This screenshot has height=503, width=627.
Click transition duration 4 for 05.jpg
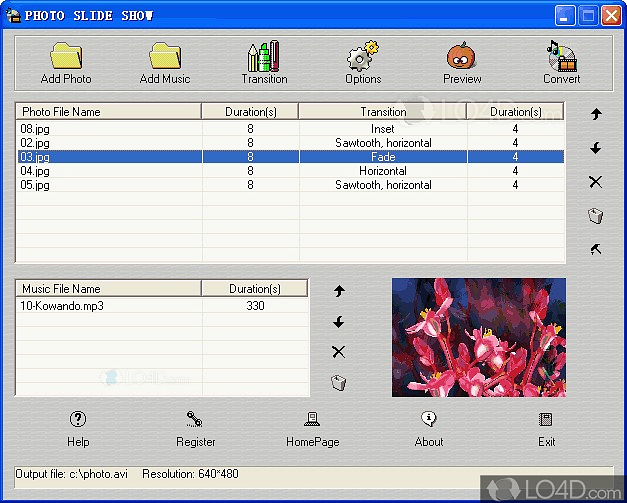pos(515,185)
